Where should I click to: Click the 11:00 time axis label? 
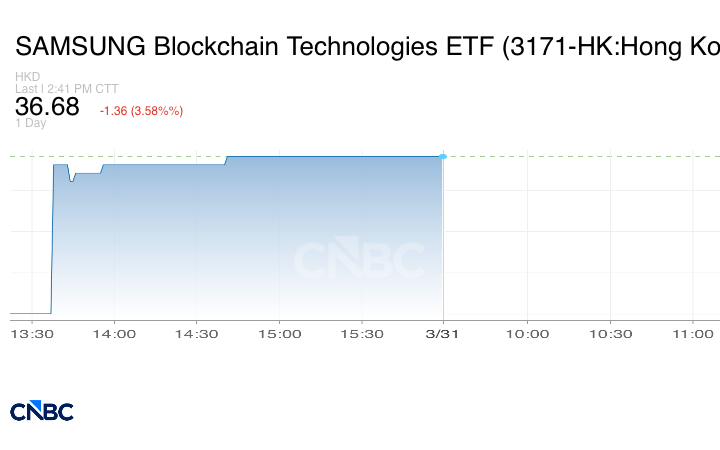[x=692, y=334]
